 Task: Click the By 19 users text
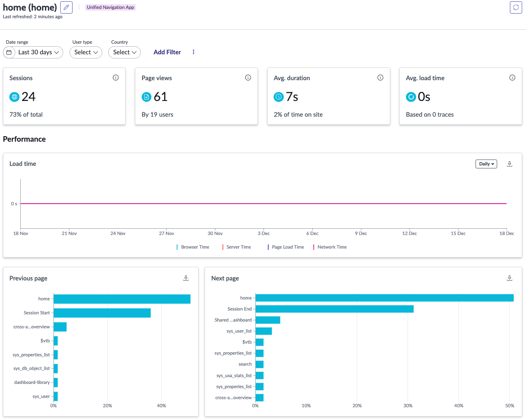[x=157, y=115]
